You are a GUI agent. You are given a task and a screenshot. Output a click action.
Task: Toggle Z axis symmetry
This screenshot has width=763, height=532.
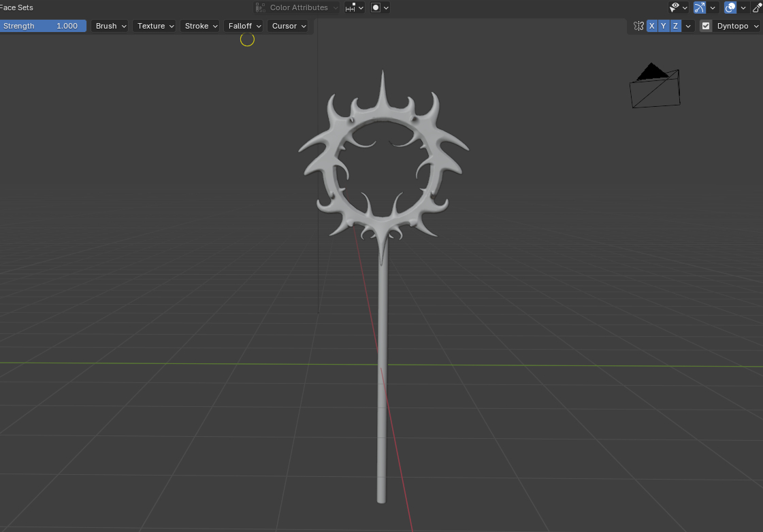[x=675, y=26]
